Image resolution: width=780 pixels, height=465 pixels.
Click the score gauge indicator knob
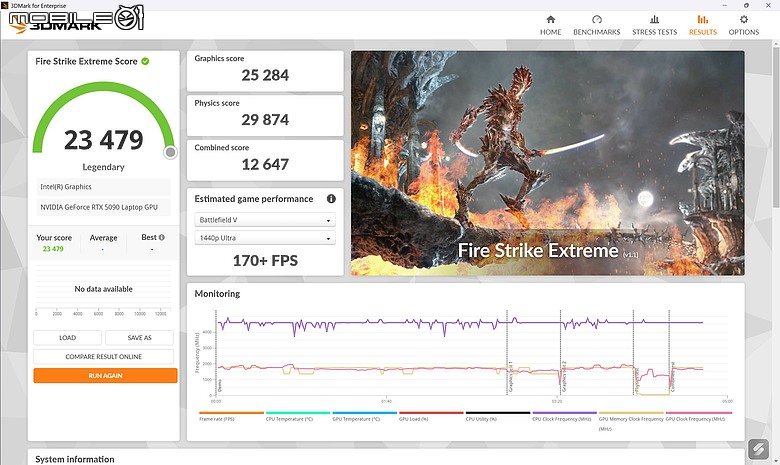(x=170, y=152)
